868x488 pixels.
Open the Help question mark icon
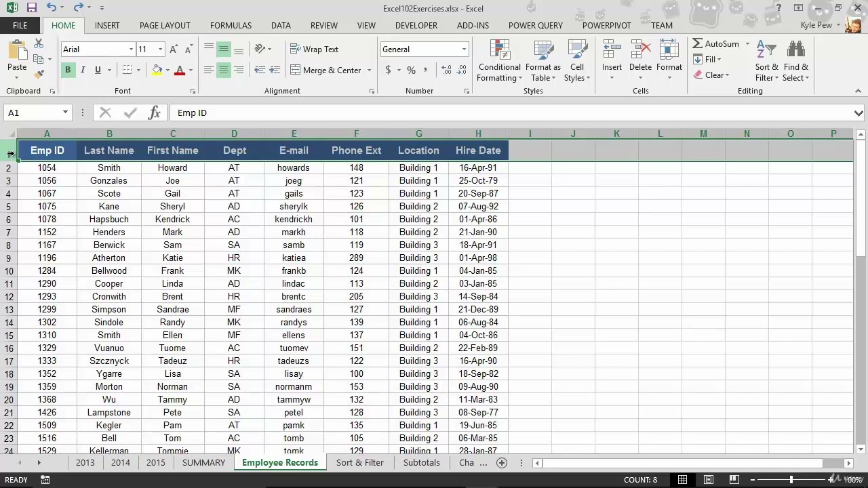[x=780, y=8]
